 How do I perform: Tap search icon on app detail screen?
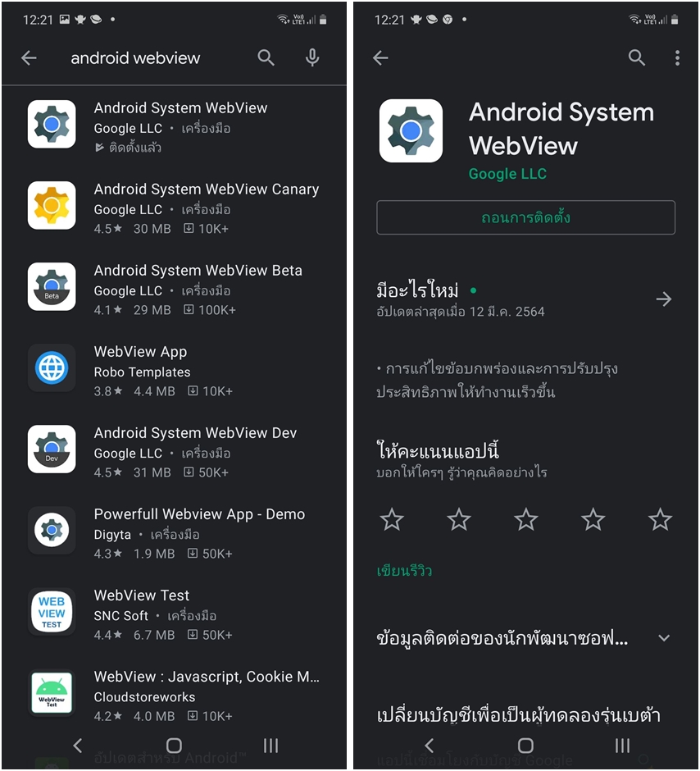point(637,58)
